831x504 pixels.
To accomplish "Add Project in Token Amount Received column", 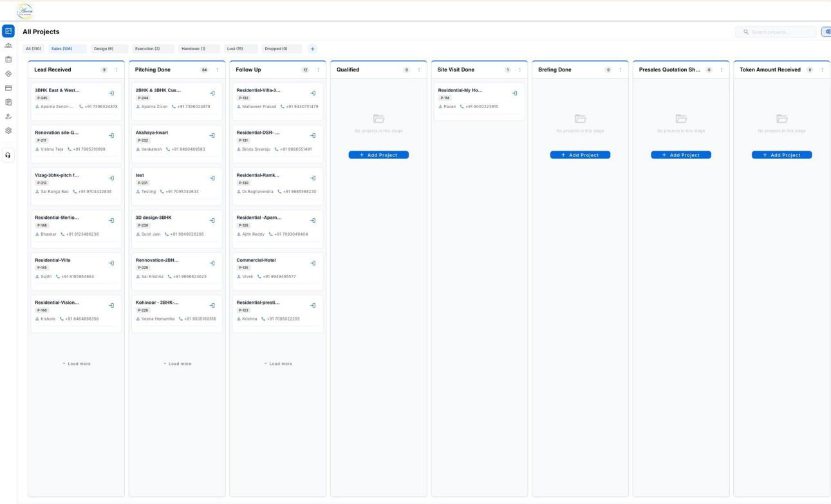I will point(781,155).
